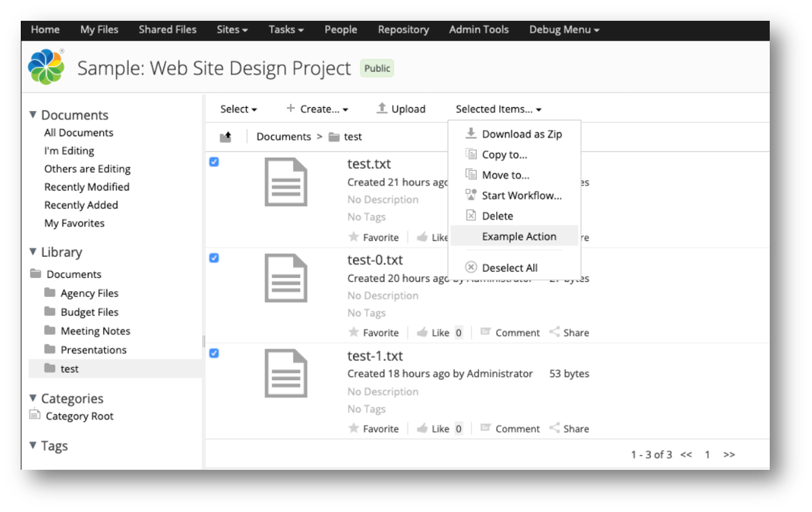Viewport: 812px width, 512px height.
Task: Open My Files in top bar
Action: 99,30
